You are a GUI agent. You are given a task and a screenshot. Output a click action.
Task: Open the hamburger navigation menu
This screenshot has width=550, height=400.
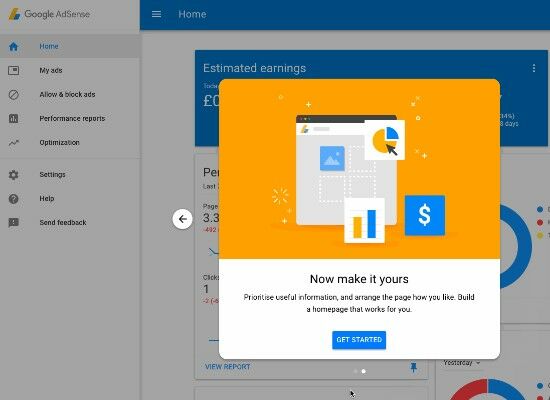tap(156, 14)
